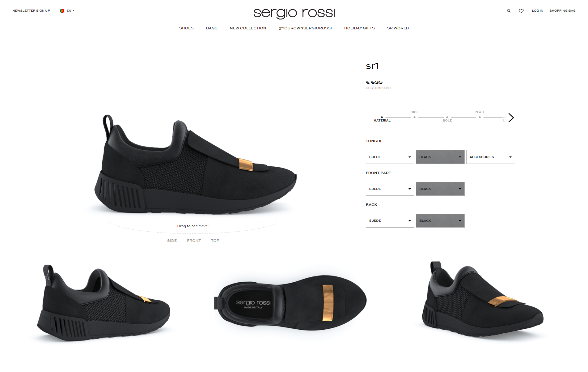Expand the Back Suede material dropdown
588x372 pixels.
[x=390, y=221]
